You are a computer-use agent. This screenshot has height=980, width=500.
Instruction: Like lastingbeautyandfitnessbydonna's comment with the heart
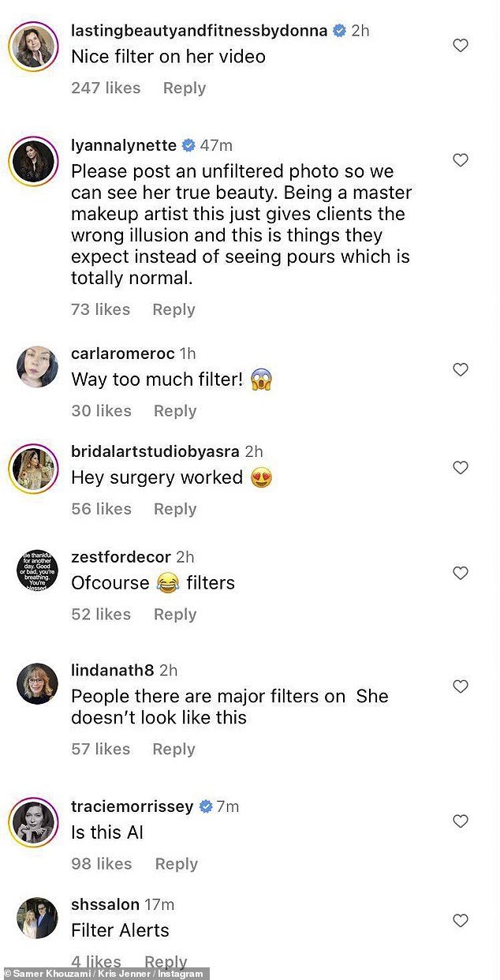(461, 46)
